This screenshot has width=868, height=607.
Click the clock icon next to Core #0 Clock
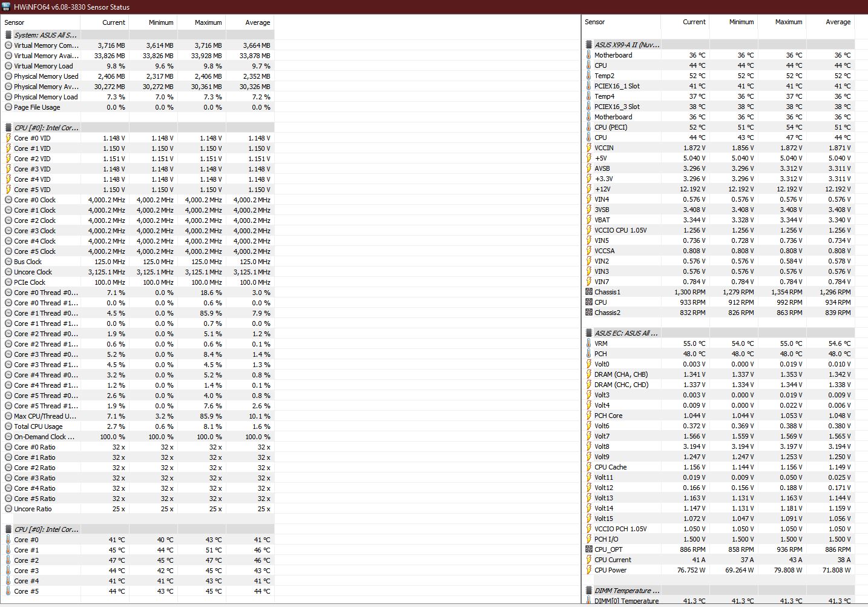8,200
